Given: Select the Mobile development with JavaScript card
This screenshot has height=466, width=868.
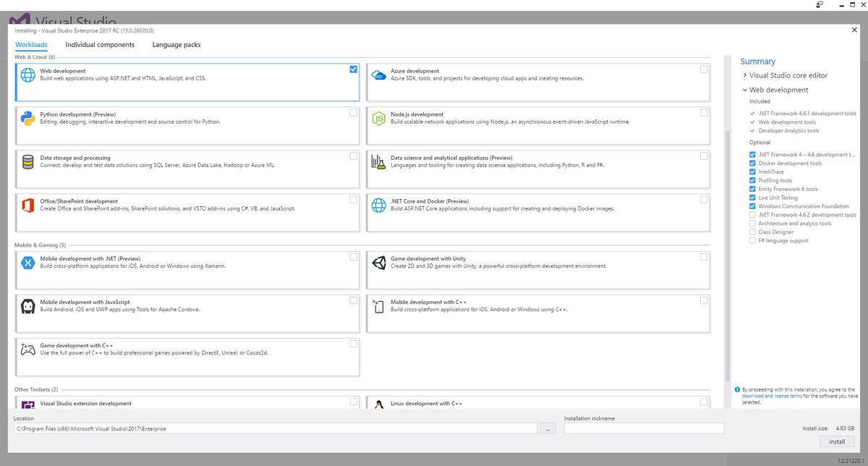Looking at the screenshot, I should (x=187, y=313).
